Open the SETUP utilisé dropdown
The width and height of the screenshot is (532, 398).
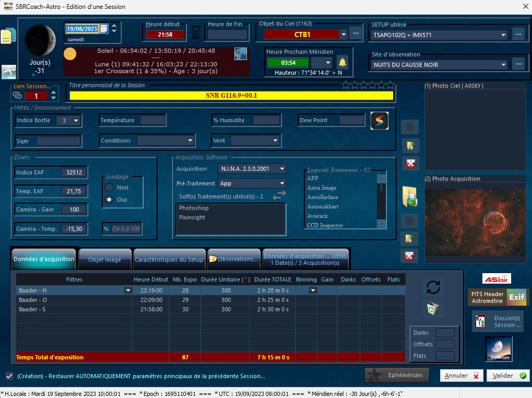click(x=503, y=35)
